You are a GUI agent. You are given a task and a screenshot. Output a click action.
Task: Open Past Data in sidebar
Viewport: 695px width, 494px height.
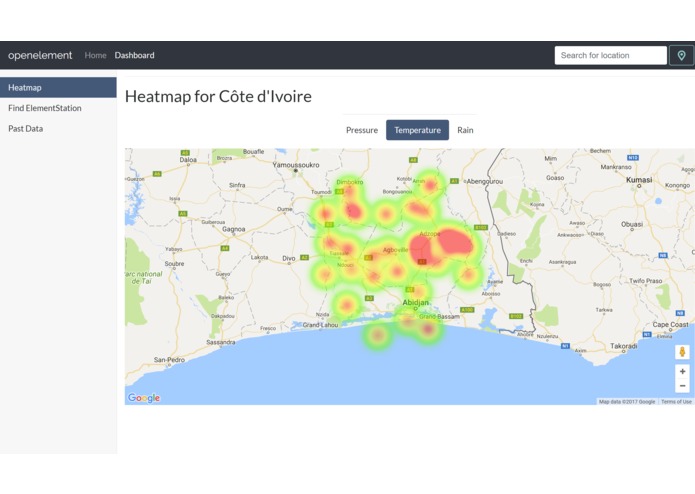[x=58, y=128]
